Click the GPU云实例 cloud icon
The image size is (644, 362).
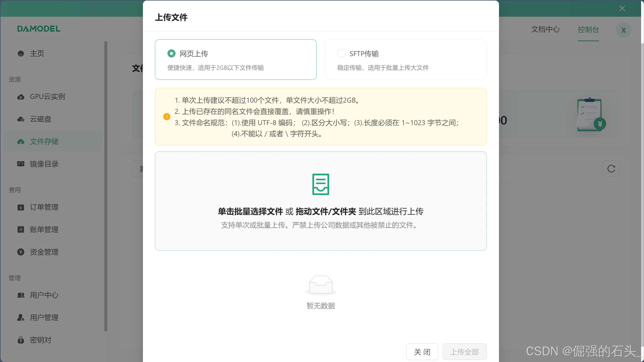point(21,97)
